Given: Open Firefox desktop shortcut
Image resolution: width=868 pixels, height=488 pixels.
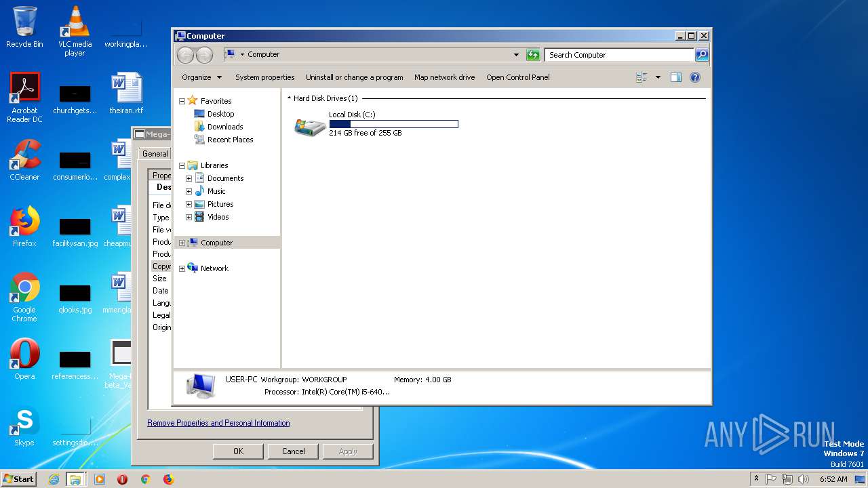Looking at the screenshot, I should tap(24, 226).
